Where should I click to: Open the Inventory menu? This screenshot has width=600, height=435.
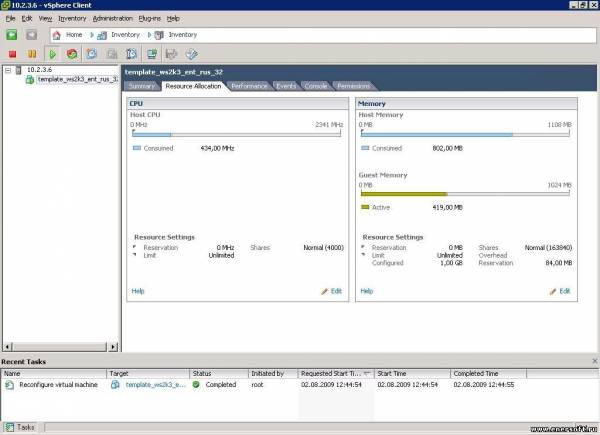[x=72, y=18]
